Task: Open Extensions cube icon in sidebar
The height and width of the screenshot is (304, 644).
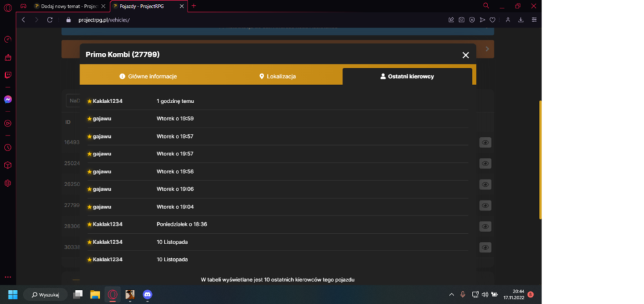Action: click(7, 165)
